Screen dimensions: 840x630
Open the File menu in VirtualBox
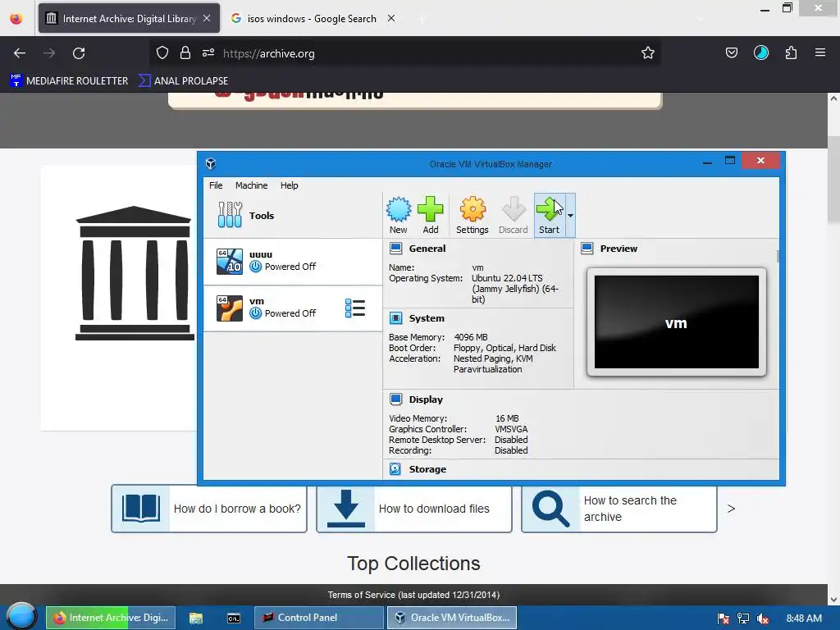pyautogui.click(x=216, y=185)
